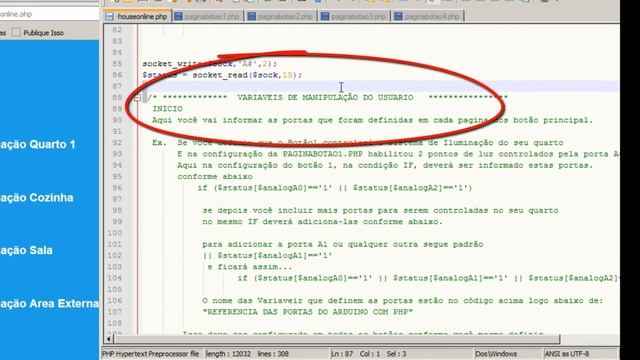Click the save-state icon on houseonline.php tab
This screenshot has height=360, width=640.
pyautogui.click(x=109, y=17)
